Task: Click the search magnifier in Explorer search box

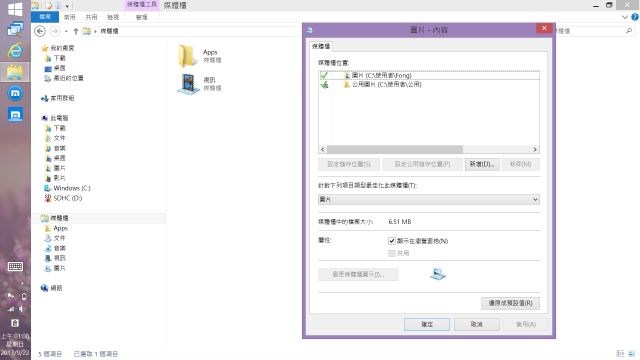Action: [x=629, y=31]
